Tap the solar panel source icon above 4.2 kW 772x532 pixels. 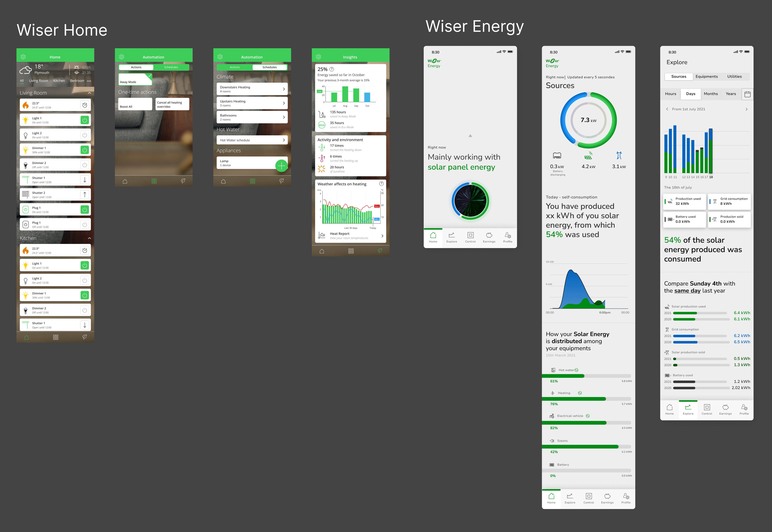(588, 156)
